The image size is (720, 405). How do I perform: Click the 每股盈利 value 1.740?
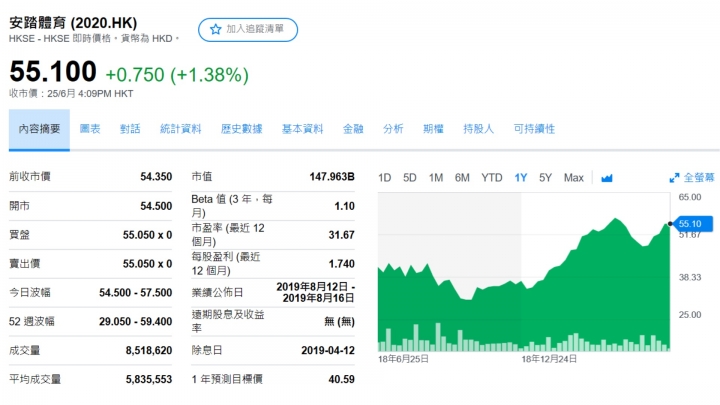(341, 264)
